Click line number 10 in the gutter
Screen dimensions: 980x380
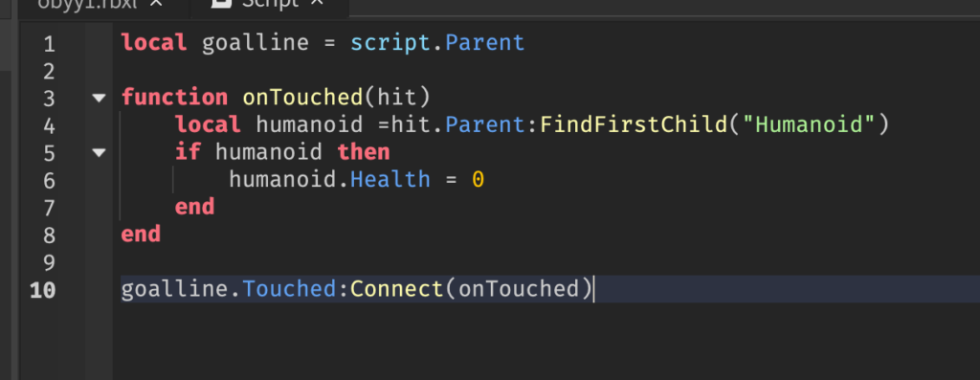click(42, 290)
